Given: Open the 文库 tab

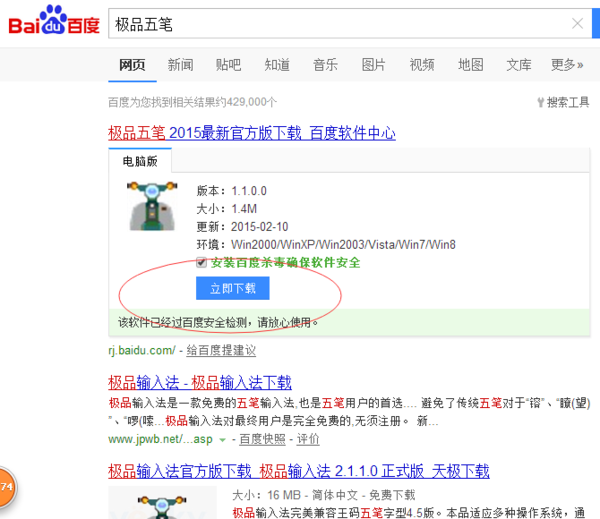Looking at the screenshot, I should coord(519,65).
